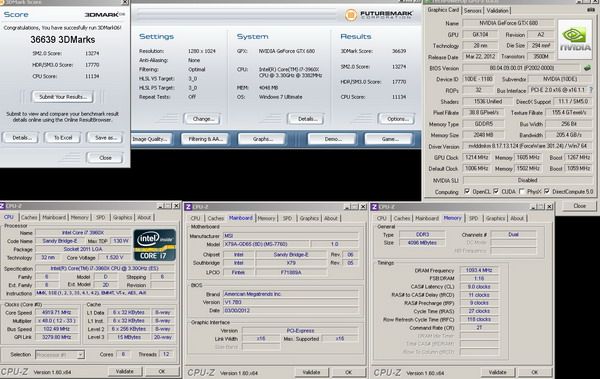Screen dimensions: 600x379
Task: Click Save as button in Score window
Action: pyautogui.click(x=105, y=138)
